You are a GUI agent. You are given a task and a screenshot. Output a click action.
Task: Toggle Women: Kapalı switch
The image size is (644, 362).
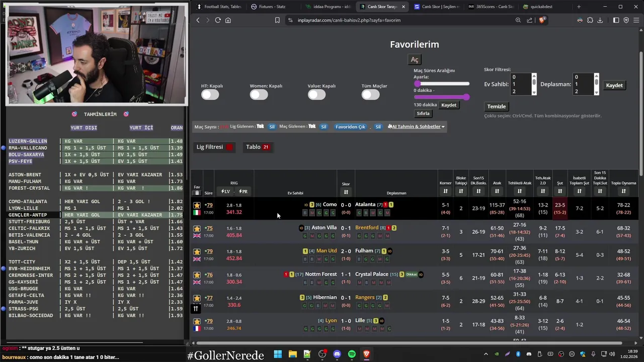pyautogui.click(x=259, y=95)
